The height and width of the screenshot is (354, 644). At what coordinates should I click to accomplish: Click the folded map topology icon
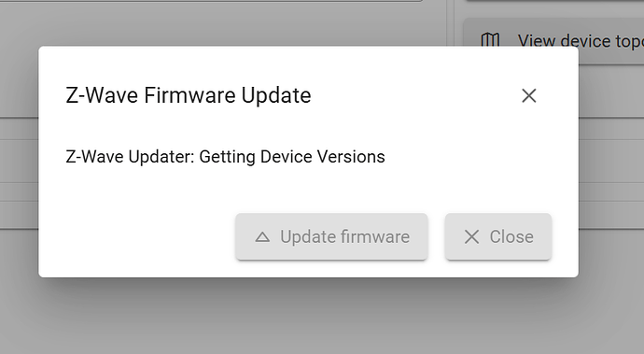click(490, 41)
